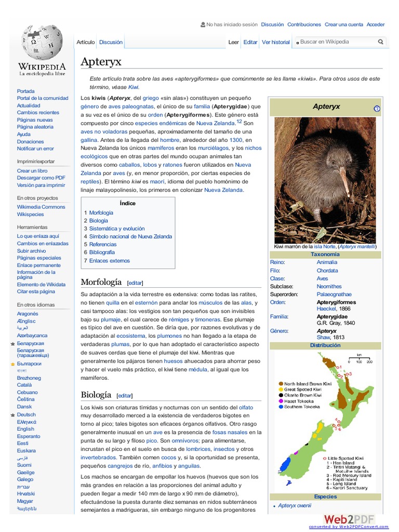Jump to 'Sistemática y evolución' in the index
399x532 pixels.
(117, 229)
